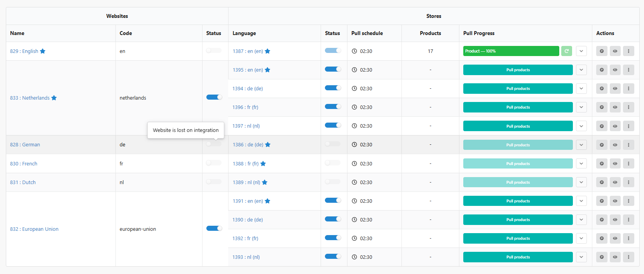Disable the 832 European Union website status switch
644x274 pixels.
coord(214,228)
